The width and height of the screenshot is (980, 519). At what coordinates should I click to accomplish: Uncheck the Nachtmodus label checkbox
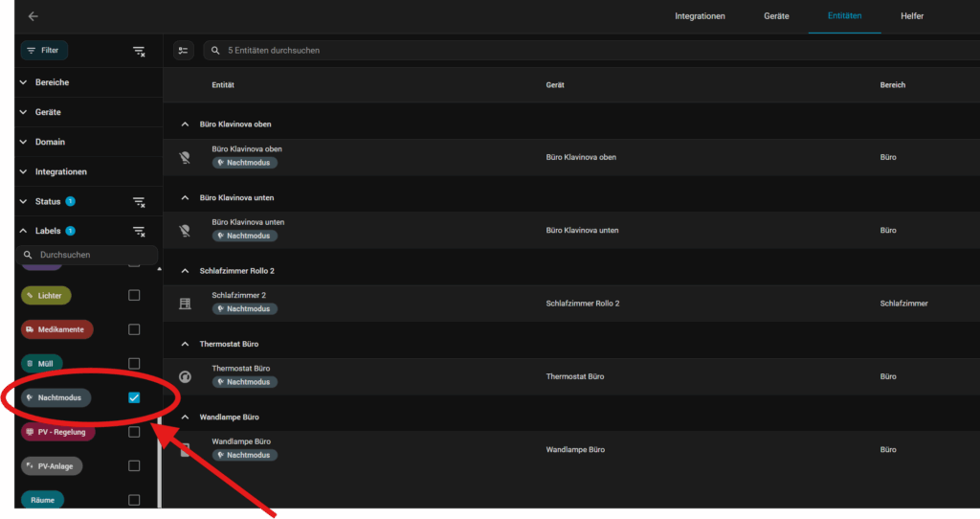[134, 397]
